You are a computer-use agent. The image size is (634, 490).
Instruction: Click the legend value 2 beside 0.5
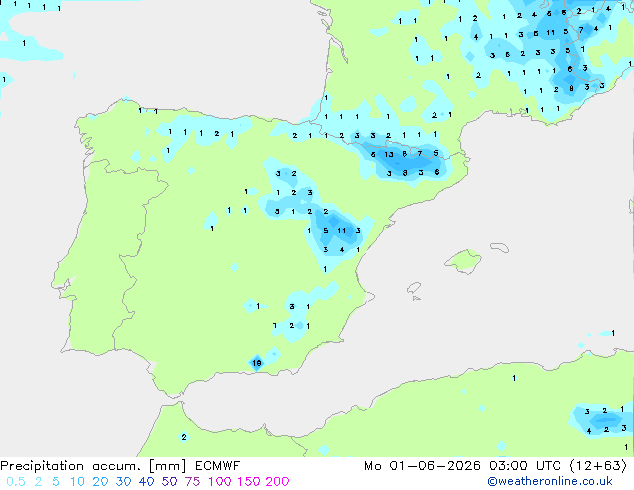(38, 482)
